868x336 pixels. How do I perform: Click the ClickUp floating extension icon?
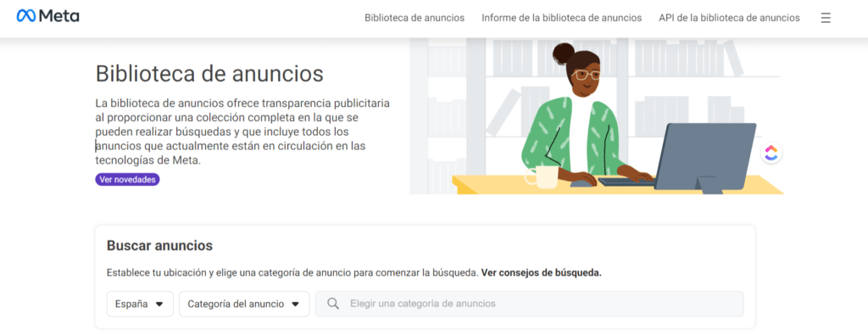pos(771,153)
